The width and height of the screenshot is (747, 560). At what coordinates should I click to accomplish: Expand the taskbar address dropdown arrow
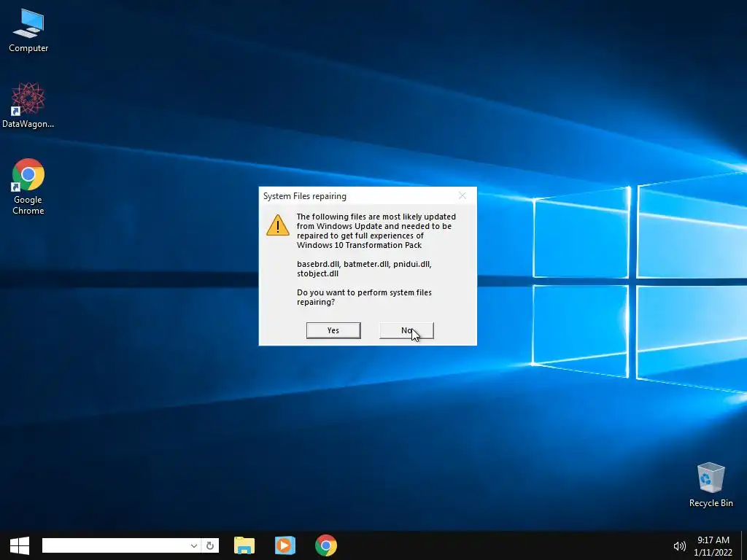[194, 545]
